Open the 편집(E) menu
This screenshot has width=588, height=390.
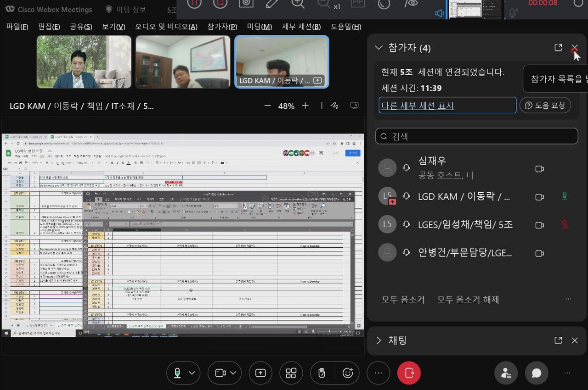click(x=49, y=27)
